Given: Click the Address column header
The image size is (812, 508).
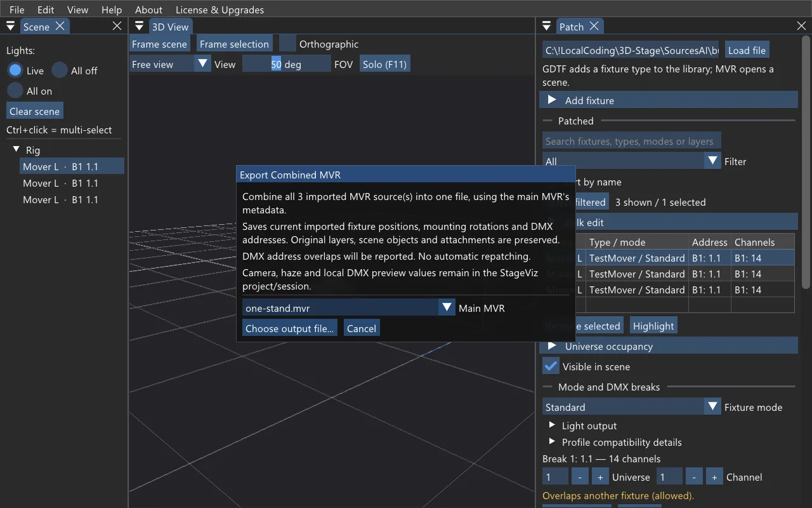Looking at the screenshot, I should (710, 242).
